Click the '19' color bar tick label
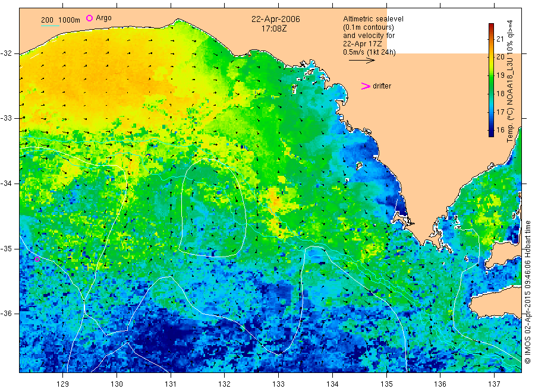The width and height of the screenshot is (535, 392). (500, 75)
